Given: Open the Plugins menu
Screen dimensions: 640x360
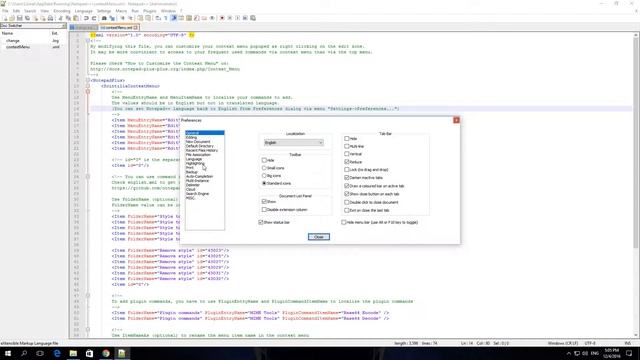Looking at the screenshot, I should (149, 11).
